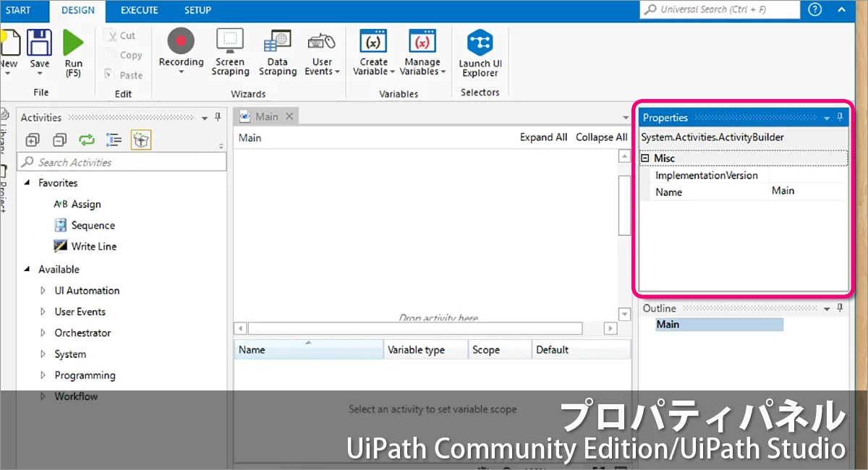Expand the Programming category
The height and width of the screenshot is (470, 868).
(x=43, y=375)
